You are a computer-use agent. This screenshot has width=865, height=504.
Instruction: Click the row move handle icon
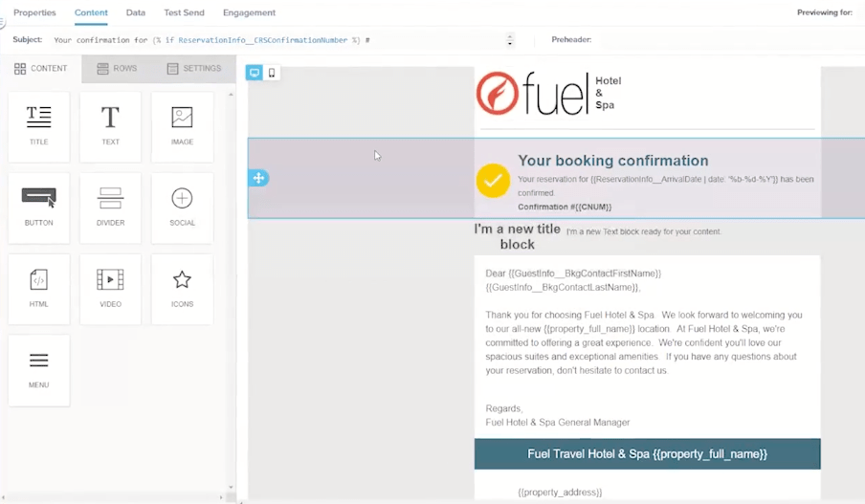pyautogui.click(x=258, y=178)
